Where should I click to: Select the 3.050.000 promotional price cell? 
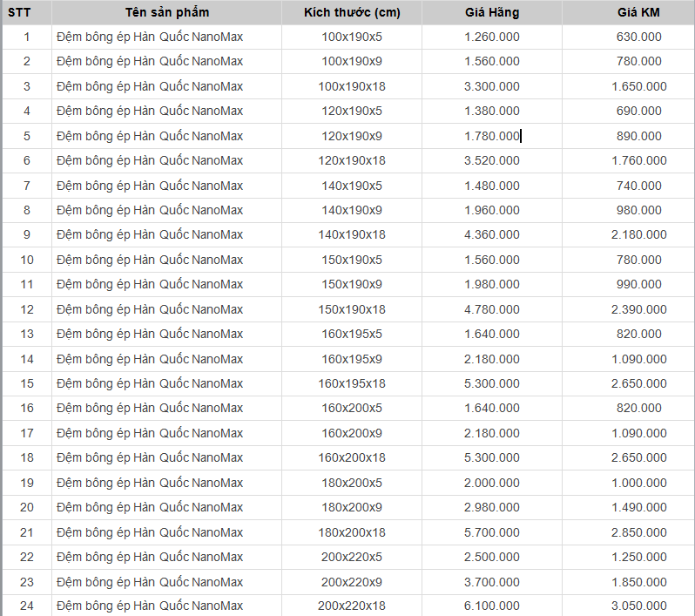638,606
